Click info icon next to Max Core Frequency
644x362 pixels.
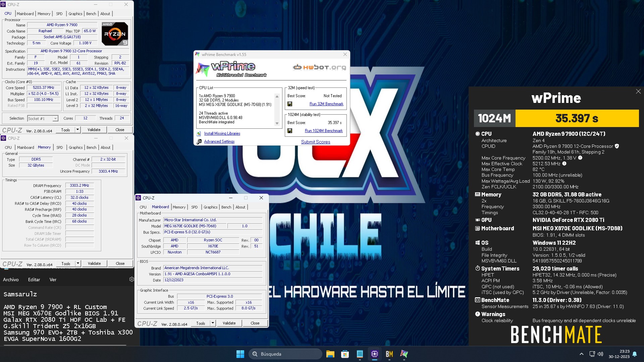(x=580, y=158)
